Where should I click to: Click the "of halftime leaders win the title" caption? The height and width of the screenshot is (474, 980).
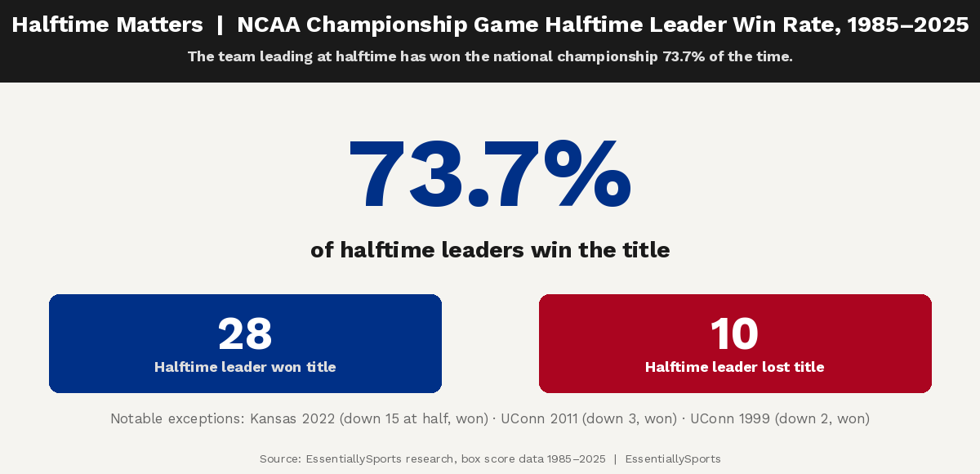click(490, 250)
